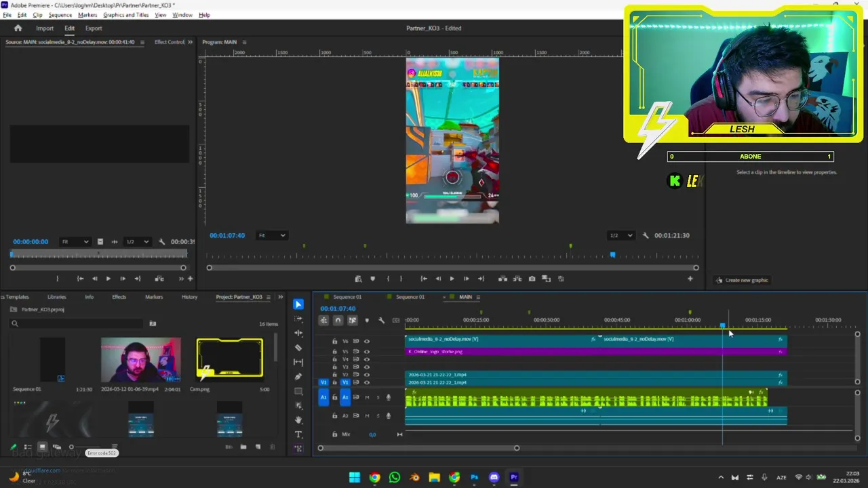Click Create new graphic button
Image resolution: width=868 pixels, height=488 pixels.
point(742,280)
